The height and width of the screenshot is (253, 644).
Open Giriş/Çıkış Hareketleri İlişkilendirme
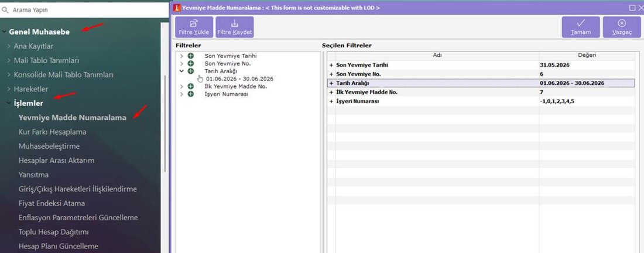pos(78,189)
